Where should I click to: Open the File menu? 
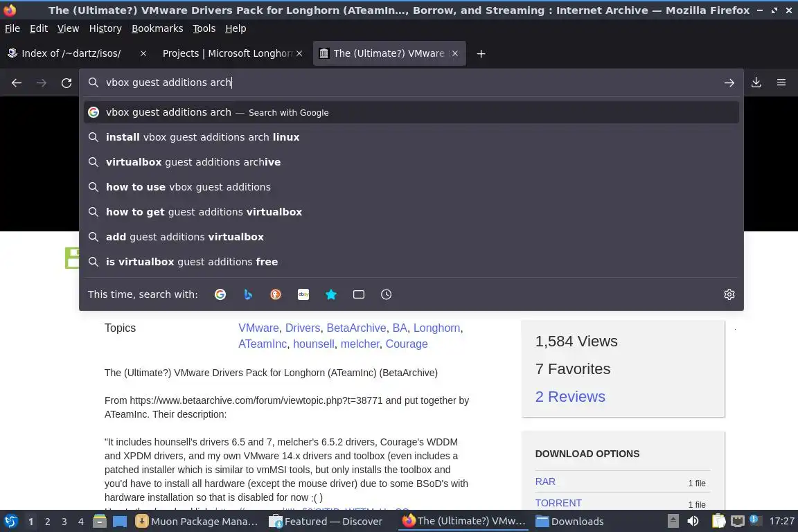pos(12,28)
